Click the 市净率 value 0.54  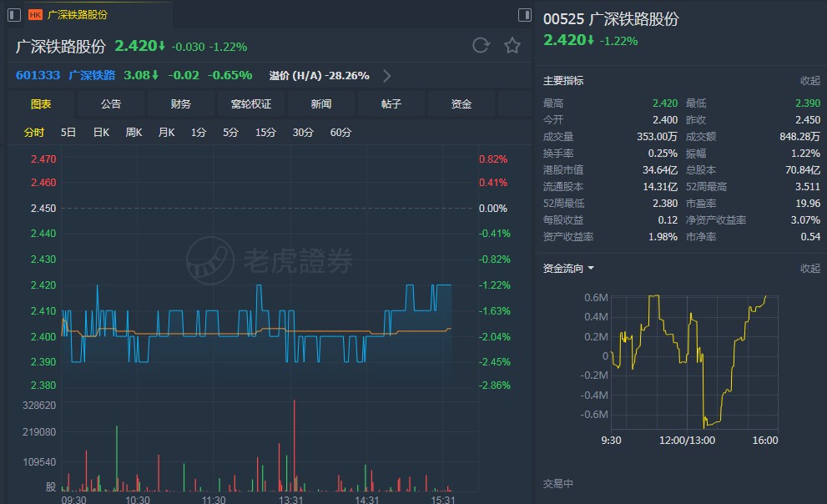click(810, 237)
